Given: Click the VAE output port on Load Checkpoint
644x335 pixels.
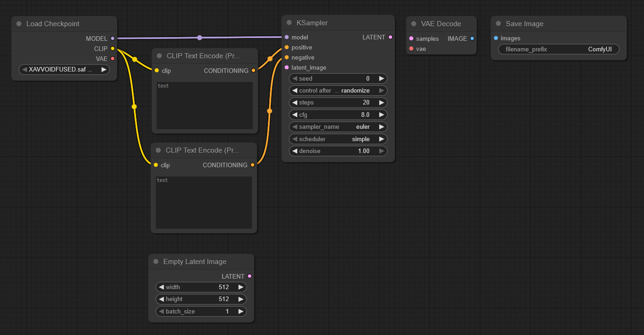Looking at the screenshot, I should 113,59.
